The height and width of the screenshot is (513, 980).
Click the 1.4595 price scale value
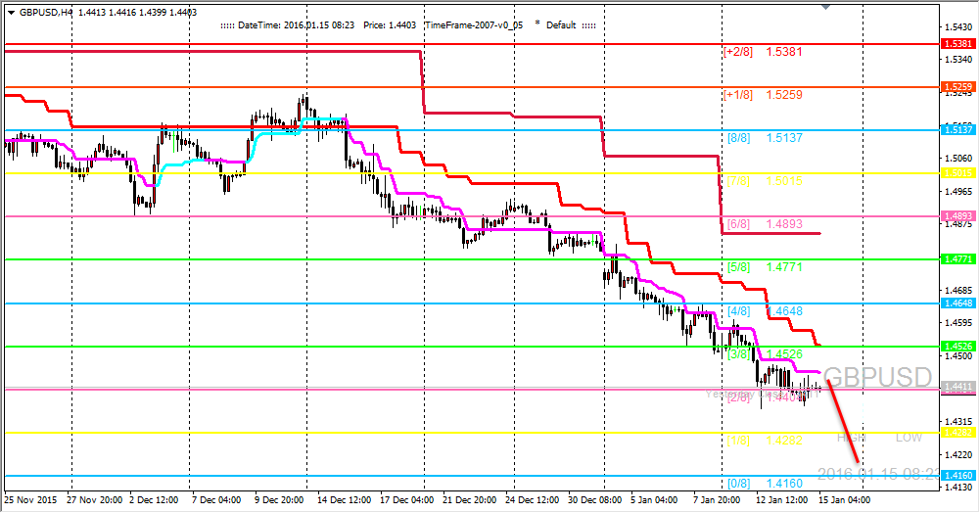pos(958,323)
